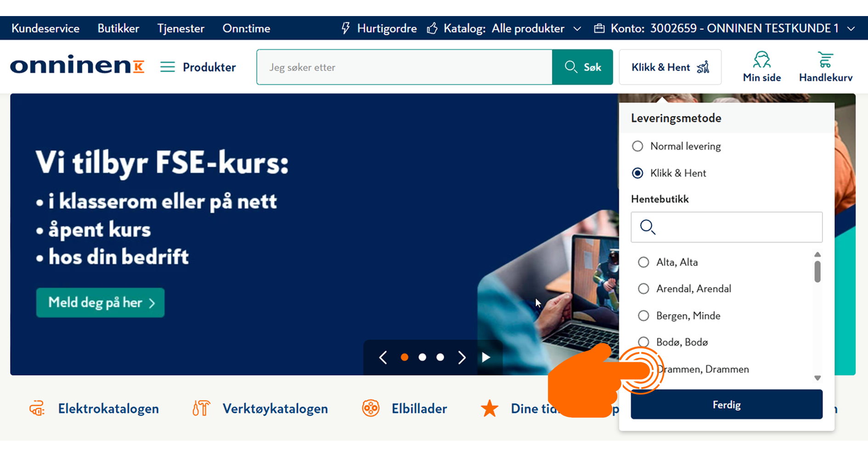Open Kundeservice in the top bar
The width and height of the screenshot is (868, 459).
point(45,28)
